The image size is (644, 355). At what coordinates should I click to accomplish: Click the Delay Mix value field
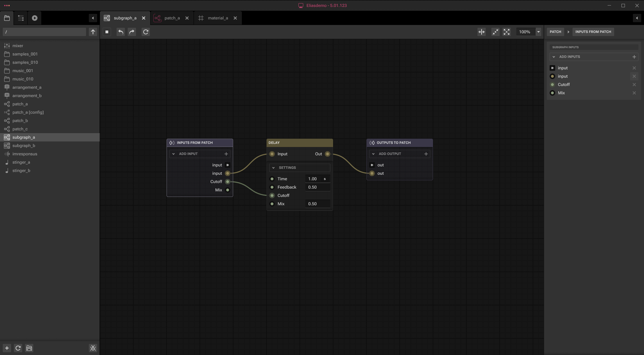(317, 204)
